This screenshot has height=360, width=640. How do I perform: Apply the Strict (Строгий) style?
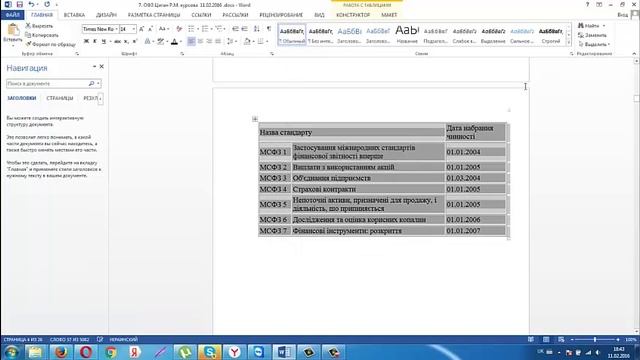point(551,35)
